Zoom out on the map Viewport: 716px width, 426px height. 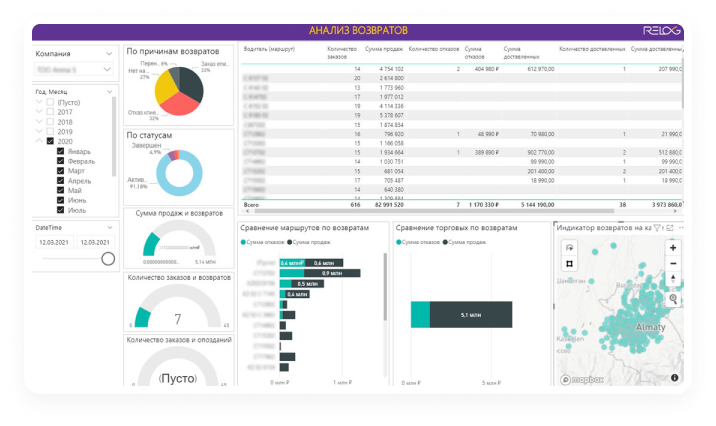pyautogui.click(x=673, y=263)
